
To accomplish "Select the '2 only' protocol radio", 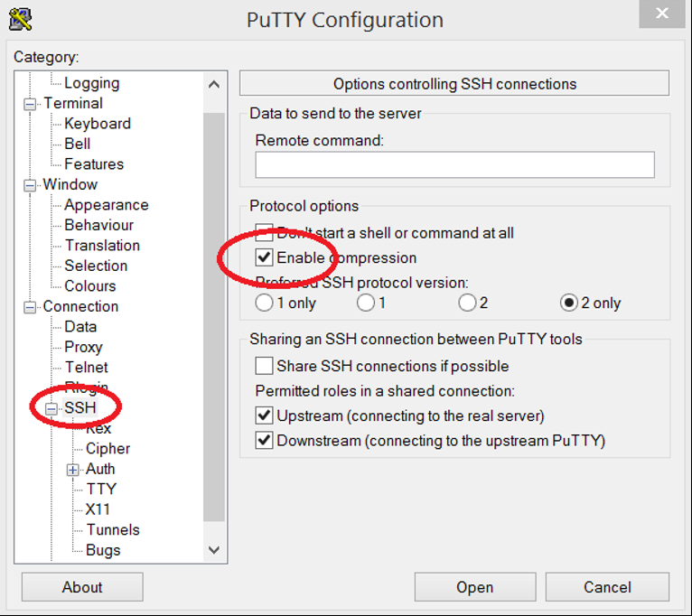I will click(569, 303).
